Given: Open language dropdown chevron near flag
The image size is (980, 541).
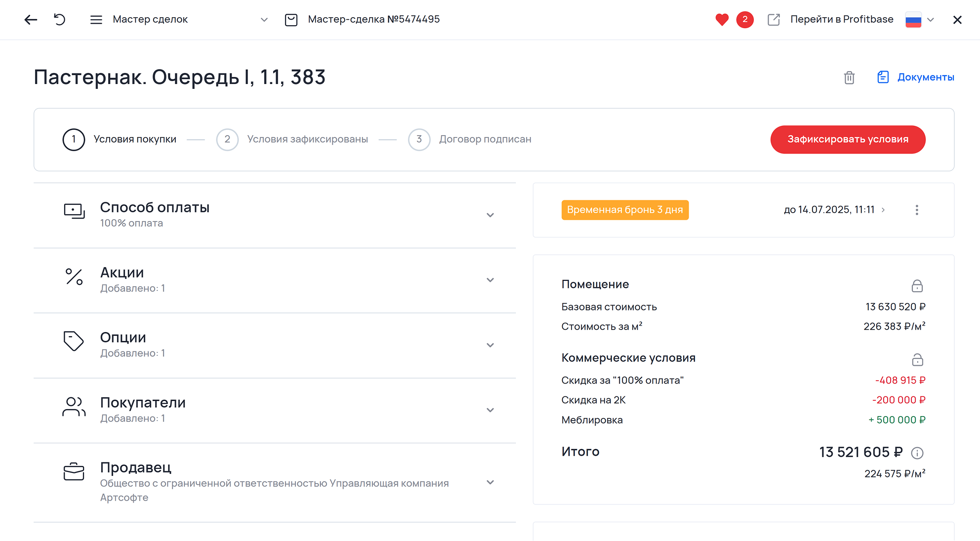Looking at the screenshot, I should (931, 20).
